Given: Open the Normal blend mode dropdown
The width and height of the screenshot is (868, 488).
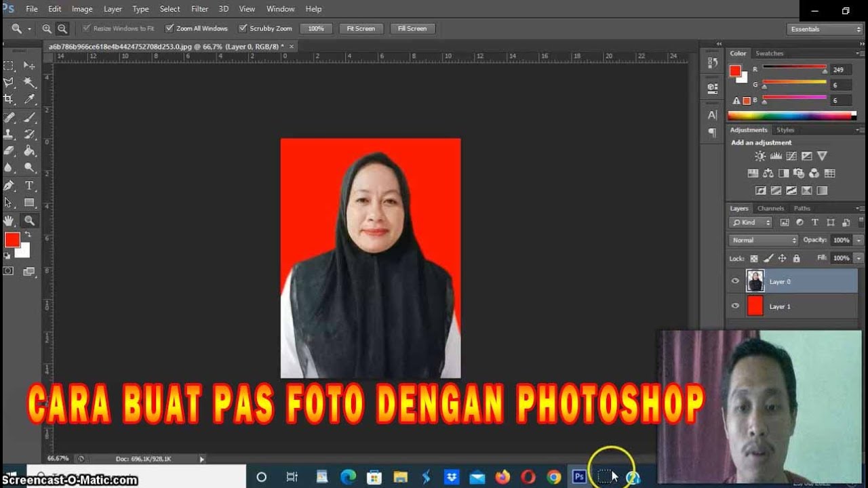Looking at the screenshot, I should (764, 240).
